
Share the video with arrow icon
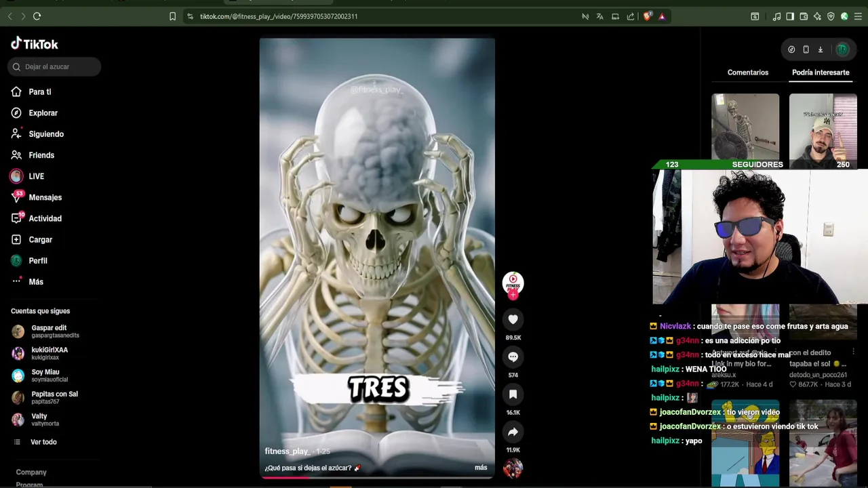pyautogui.click(x=513, y=432)
